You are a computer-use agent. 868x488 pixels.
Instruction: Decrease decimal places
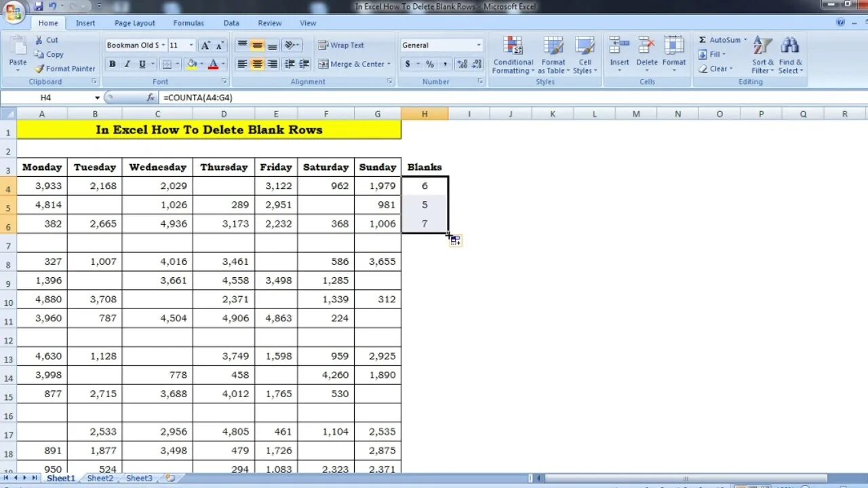click(x=477, y=64)
